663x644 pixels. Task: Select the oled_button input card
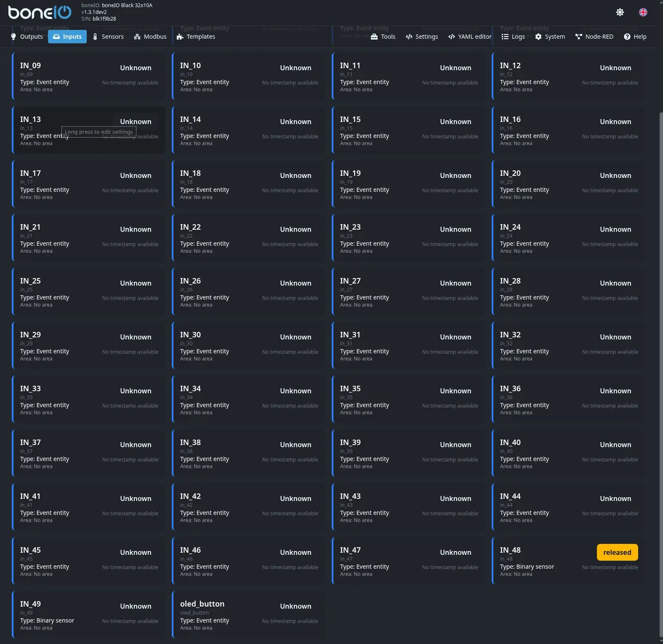click(249, 615)
